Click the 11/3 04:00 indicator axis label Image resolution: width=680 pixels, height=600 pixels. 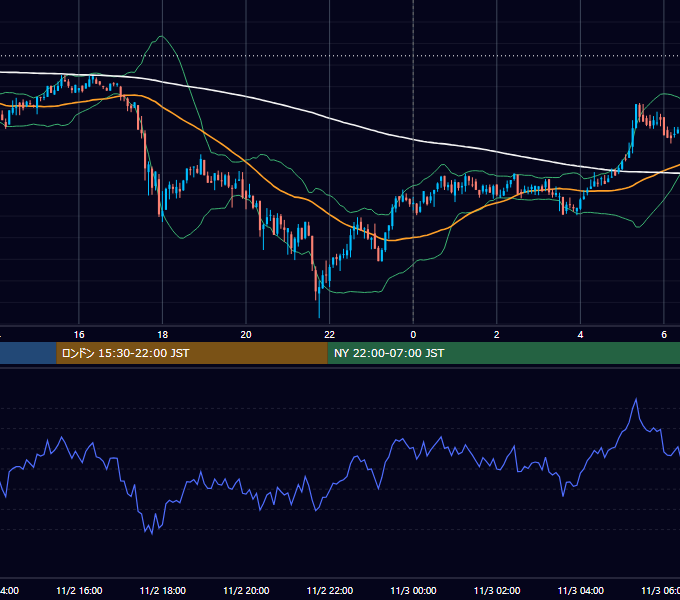click(581, 590)
